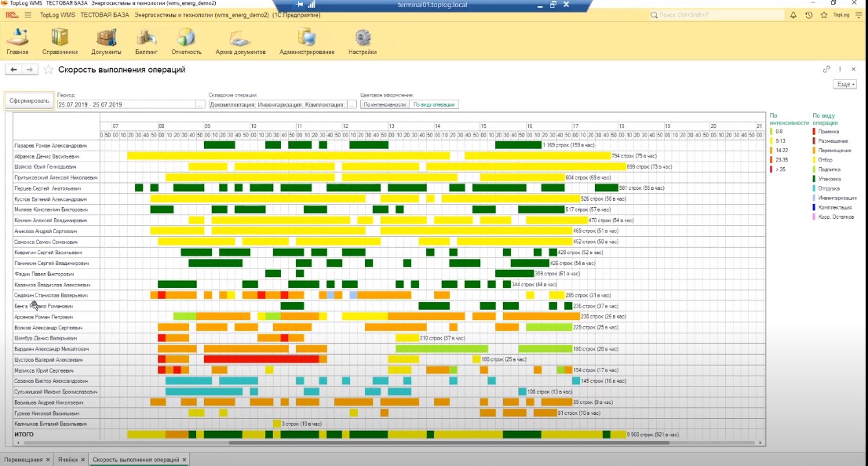Switch coloring to По интенсивности
Viewport: 868px width, 466px height.
(385, 104)
